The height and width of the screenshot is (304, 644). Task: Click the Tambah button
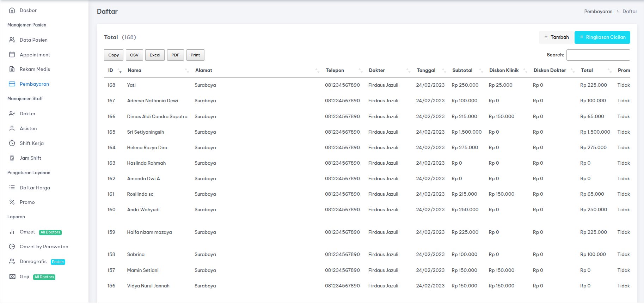point(556,37)
